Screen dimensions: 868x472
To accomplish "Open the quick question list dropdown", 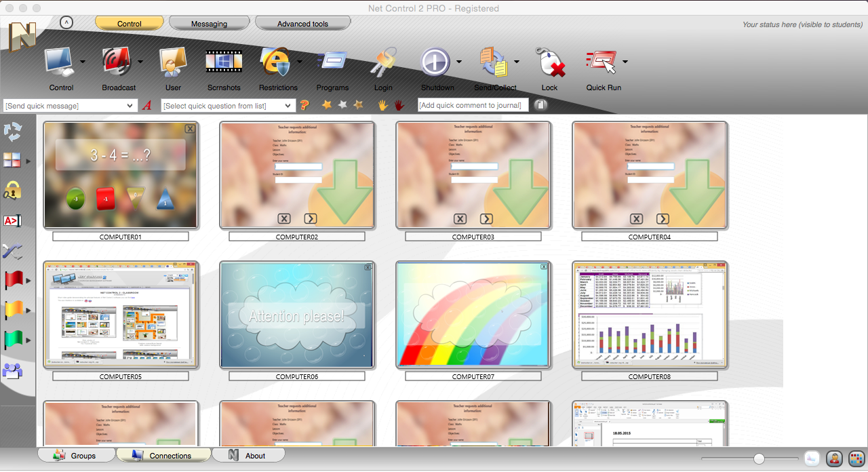I will 288,106.
